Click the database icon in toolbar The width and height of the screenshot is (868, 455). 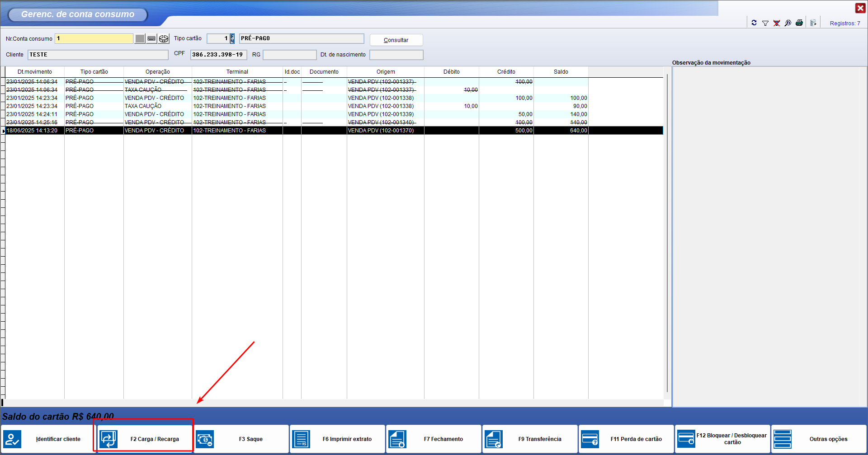pos(813,23)
